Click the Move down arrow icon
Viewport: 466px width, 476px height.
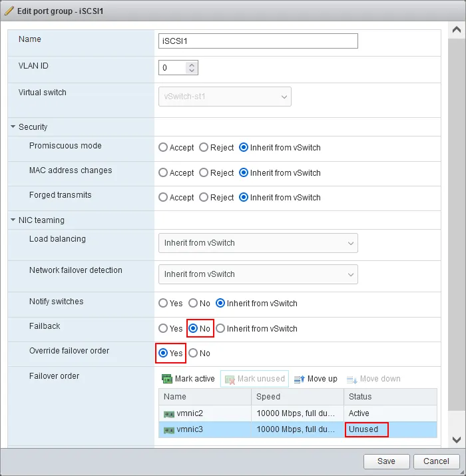pyautogui.click(x=351, y=379)
